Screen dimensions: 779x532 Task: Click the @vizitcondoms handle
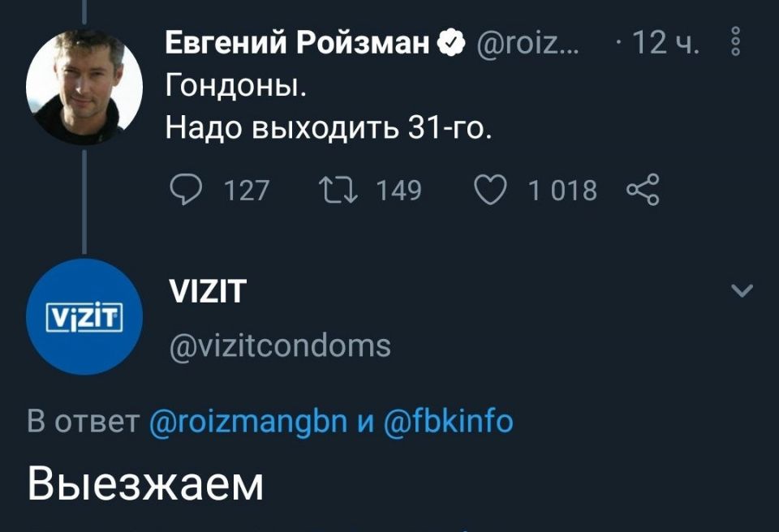[280, 346]
